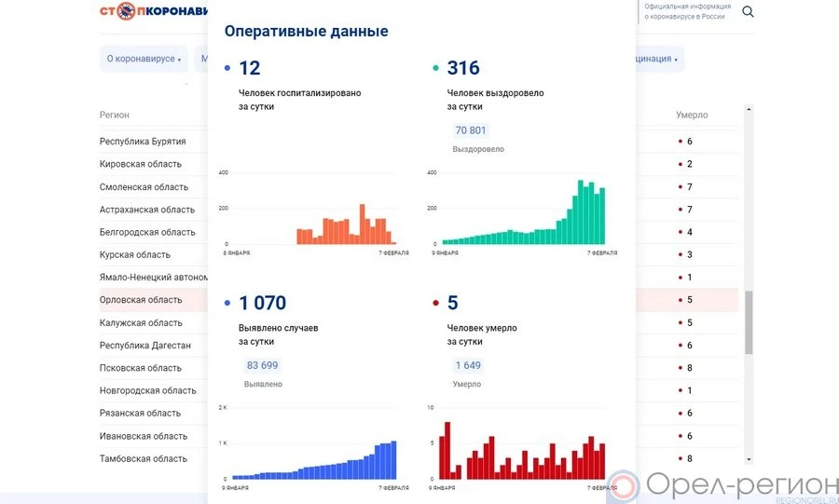Screen dimensions: 839x504
Task: Click the 1 649 deaths total badge
Action: point(468,365)
